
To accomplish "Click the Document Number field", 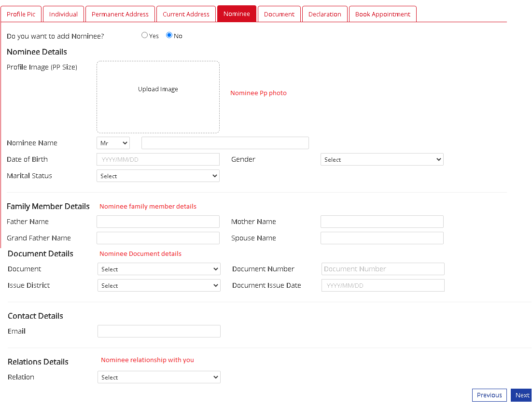I will 382,269.
